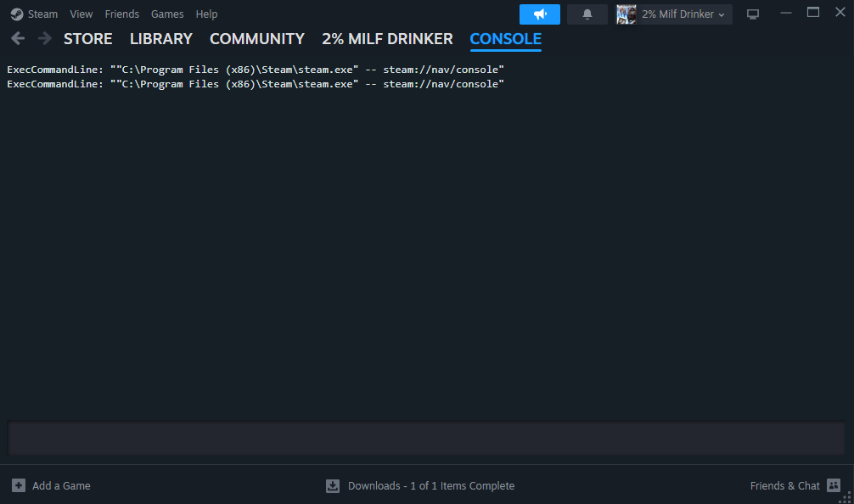
Task: Click the plus icon beside Add a Game
Action: 19,485
